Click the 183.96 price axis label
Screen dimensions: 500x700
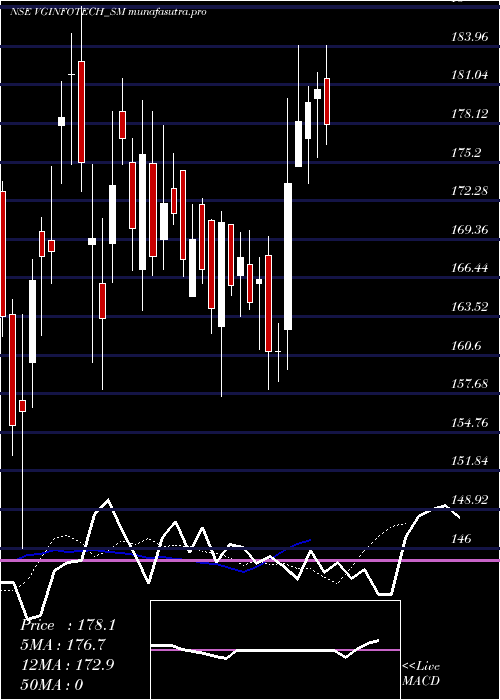pos(470,38)
